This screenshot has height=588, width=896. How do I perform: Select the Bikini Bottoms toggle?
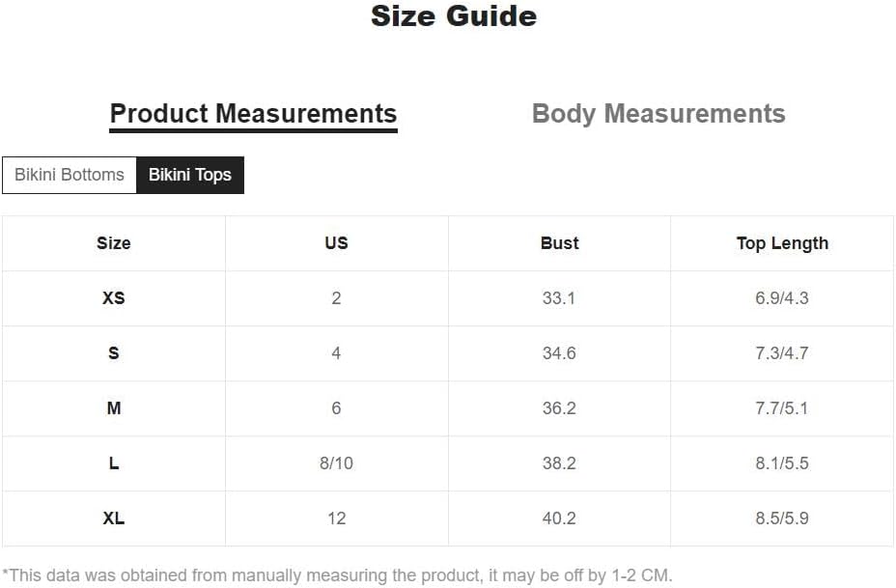(x=70, y=175)
